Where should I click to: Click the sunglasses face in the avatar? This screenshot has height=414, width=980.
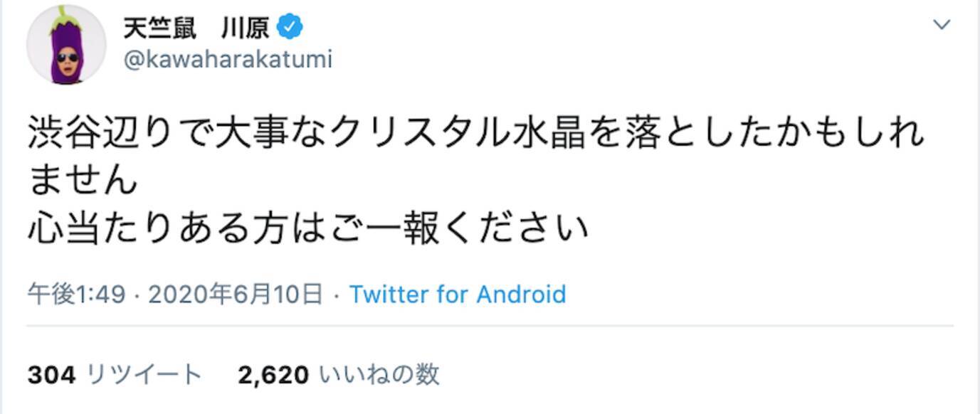[66, 58]
